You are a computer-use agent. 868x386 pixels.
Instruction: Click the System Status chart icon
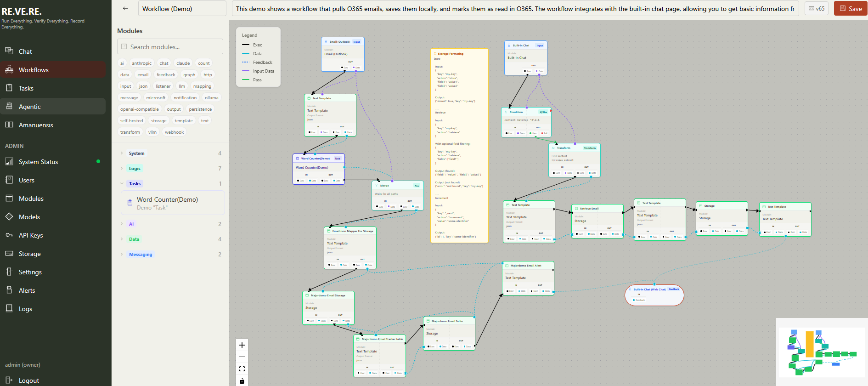click(9, 161)
